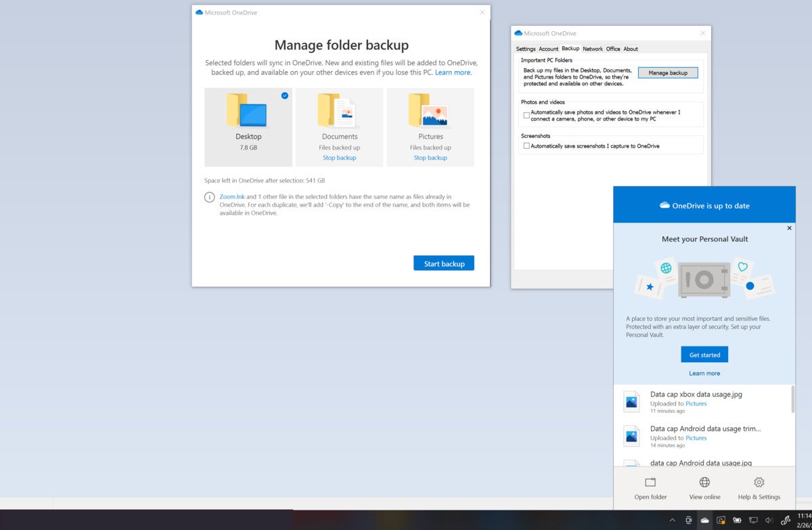Dismiss the Personal Vault card with its X
The width and height of the screenshot is (812, 530).
(789, 228)
